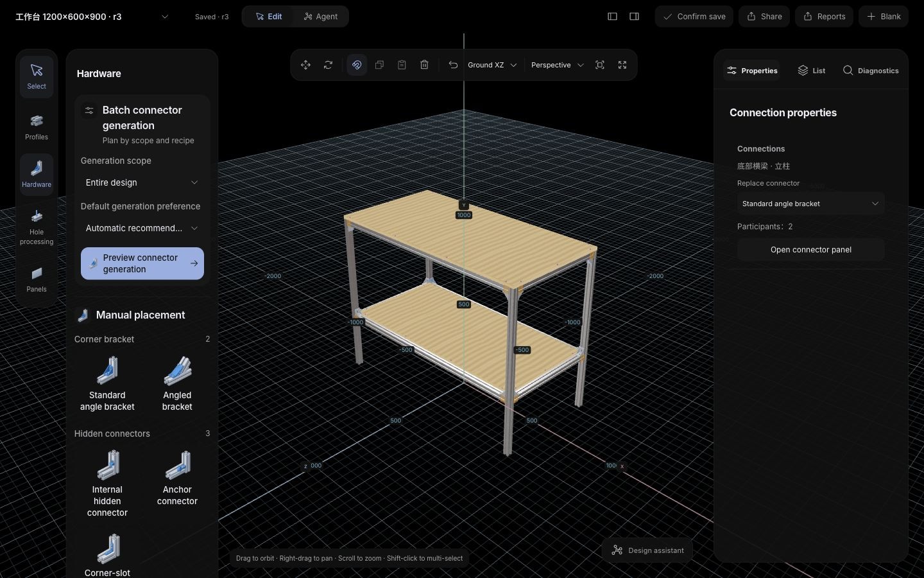The height and width of the screenshot is (578, 924).
Task: Click the paste clipboard icon
Action: [x=402, y=65]
